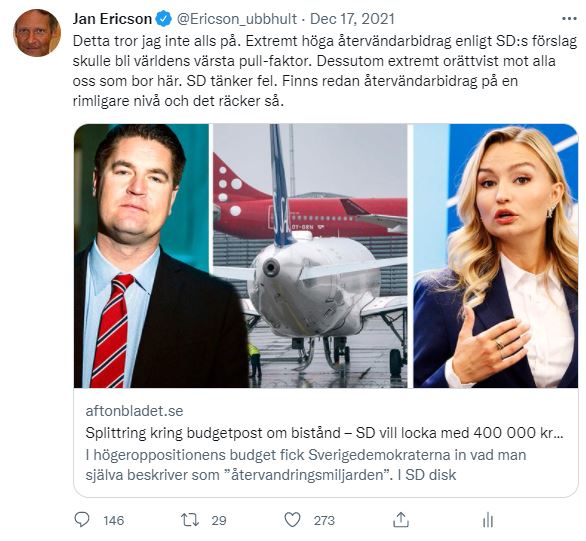
Task: Click the airplane photo in the preview
Action: pyautogui.click(x=311, y=256)
